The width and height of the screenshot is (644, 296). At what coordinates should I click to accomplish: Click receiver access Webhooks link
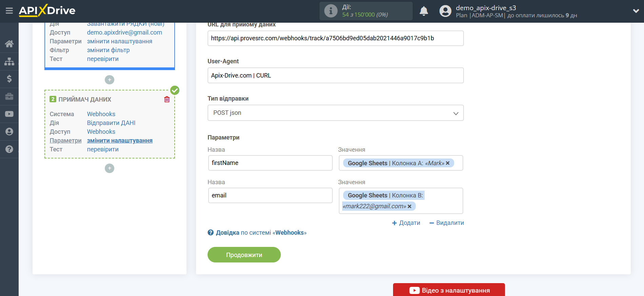point(101,132)
